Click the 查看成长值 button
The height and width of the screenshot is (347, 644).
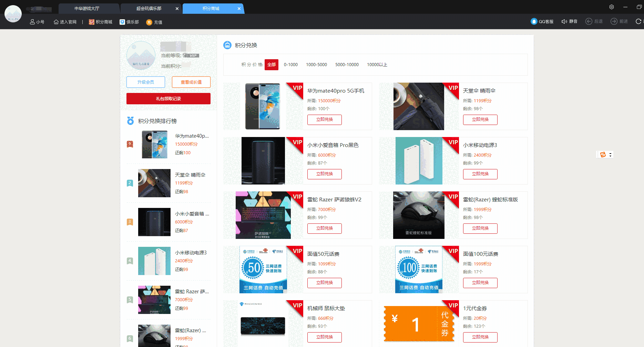[x=191, y=82]
